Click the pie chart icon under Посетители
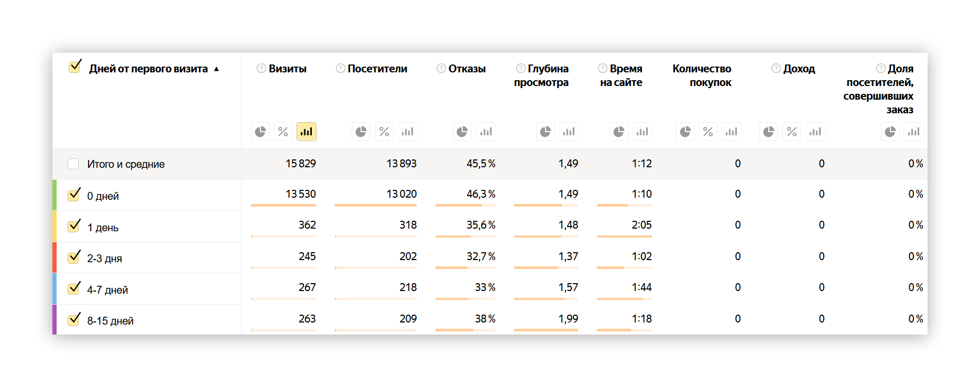 pos(361,132)
